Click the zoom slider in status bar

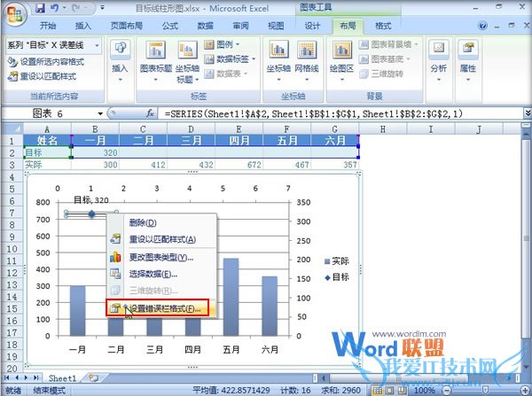486,391
